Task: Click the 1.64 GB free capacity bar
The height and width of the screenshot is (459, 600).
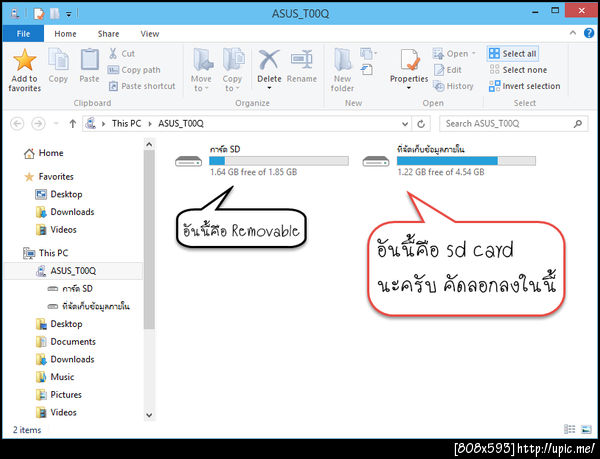Action: pyautogui.click(x=279, y=161)
